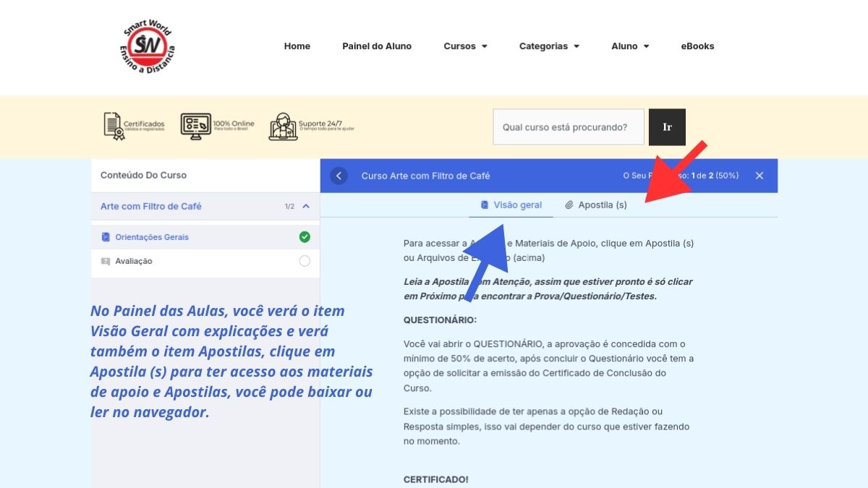Toggle the green Orientações Gerais checkmark

(305, 237)
